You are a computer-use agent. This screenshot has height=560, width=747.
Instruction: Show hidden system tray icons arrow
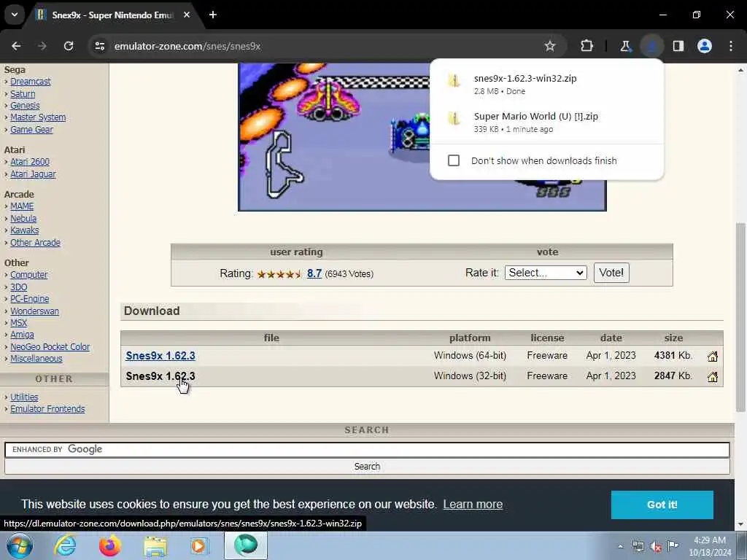tap(620, 546)
